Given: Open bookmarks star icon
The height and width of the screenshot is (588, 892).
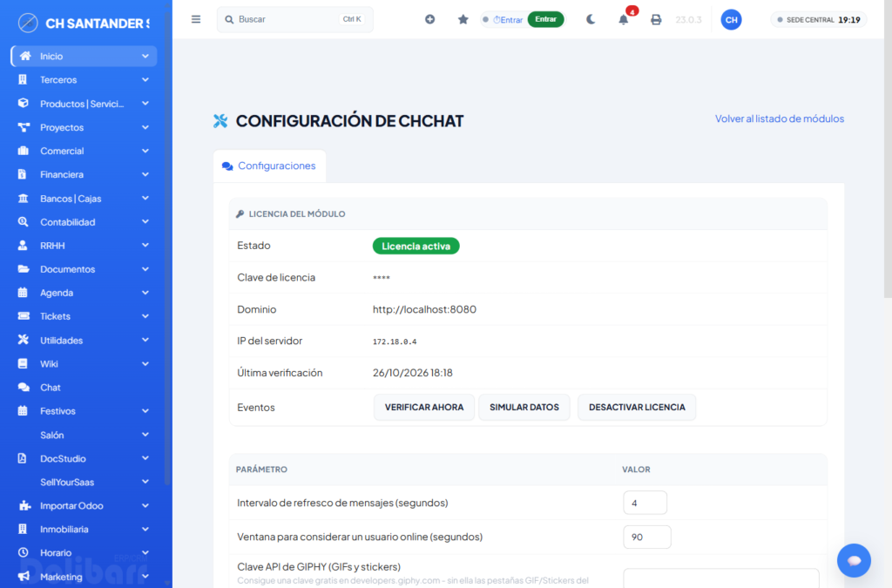Looking at the screenshot, I should [463, 19].
